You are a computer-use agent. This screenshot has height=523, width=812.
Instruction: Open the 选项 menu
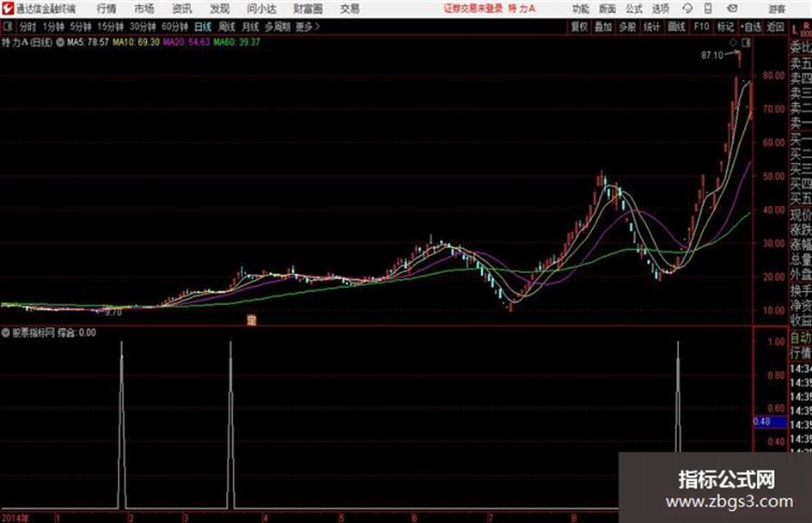660,9
